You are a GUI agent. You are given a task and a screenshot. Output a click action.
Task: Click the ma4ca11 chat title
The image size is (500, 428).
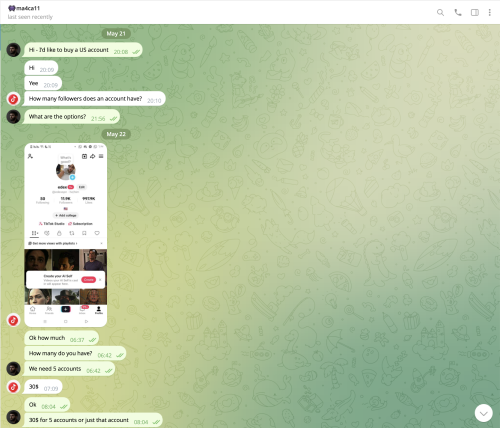click(x=24, y=8)
